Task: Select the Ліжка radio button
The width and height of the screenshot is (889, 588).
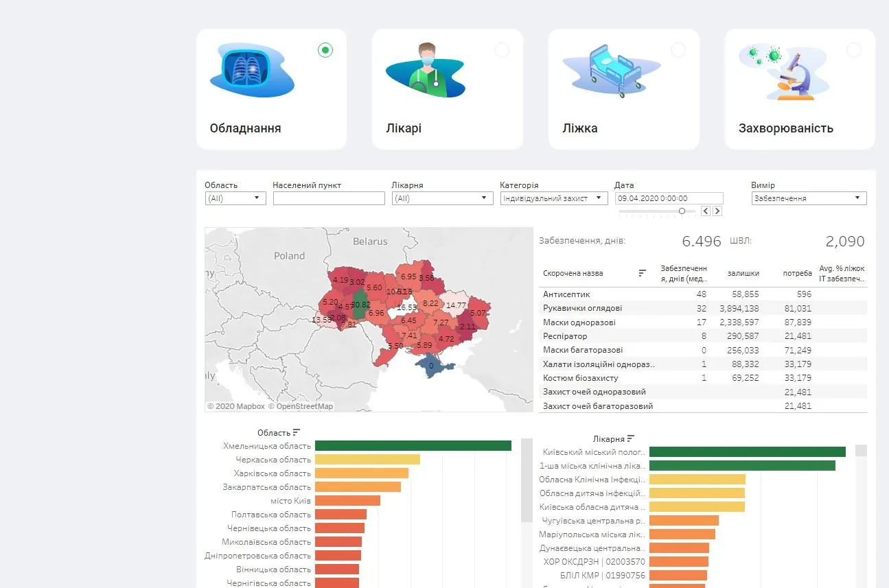Action: tap(678, 50)
